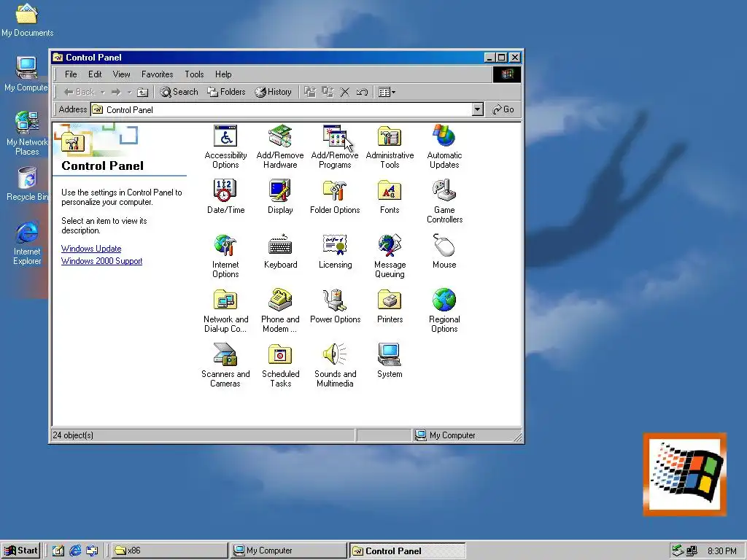The image size is (747, 560).
Task: Open Internet Options applet
Action: (225, 256)
